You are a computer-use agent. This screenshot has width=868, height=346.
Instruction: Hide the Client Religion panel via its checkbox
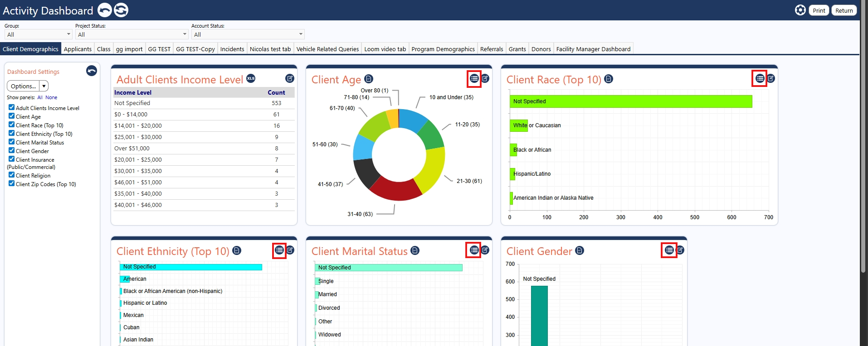[12, 175]
